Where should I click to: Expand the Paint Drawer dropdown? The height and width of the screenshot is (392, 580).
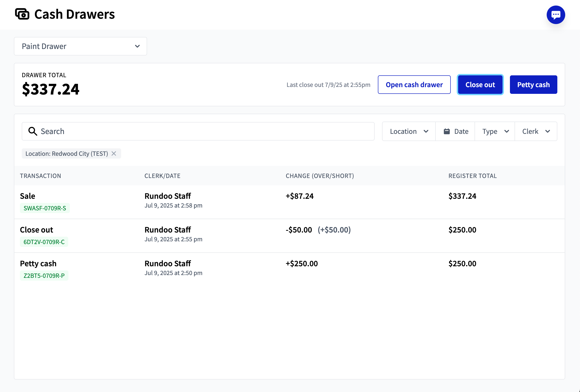click(x=80, y=46)
